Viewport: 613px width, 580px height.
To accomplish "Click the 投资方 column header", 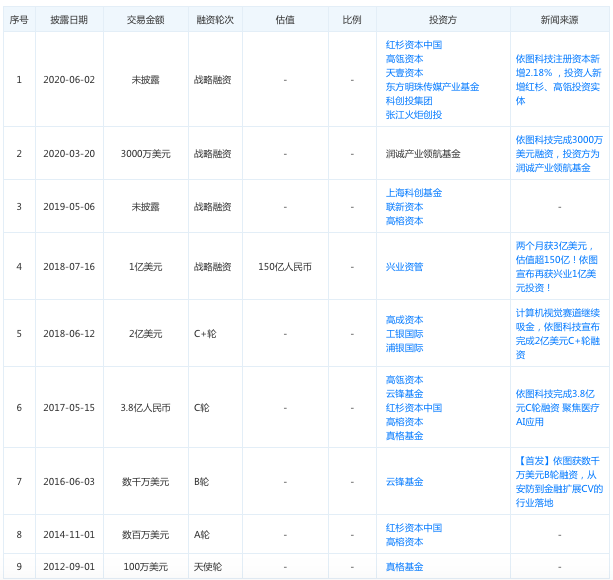I will (443, 20).
